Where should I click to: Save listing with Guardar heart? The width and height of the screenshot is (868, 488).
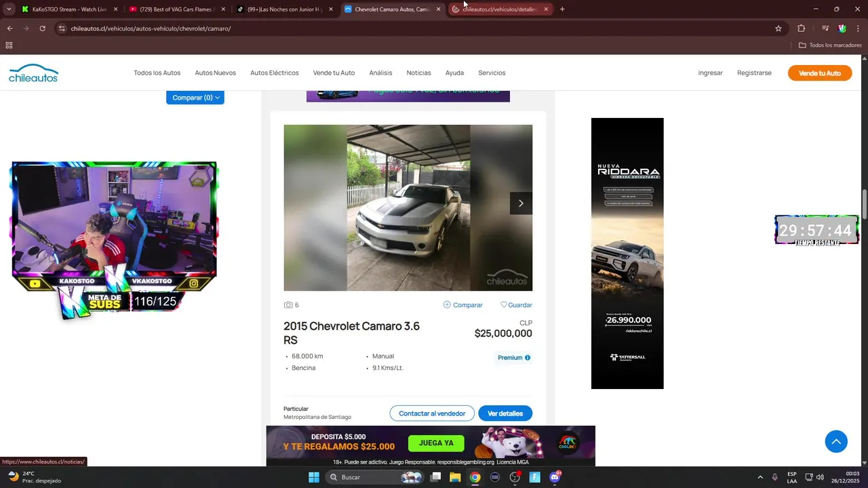(x=516, y=305)
